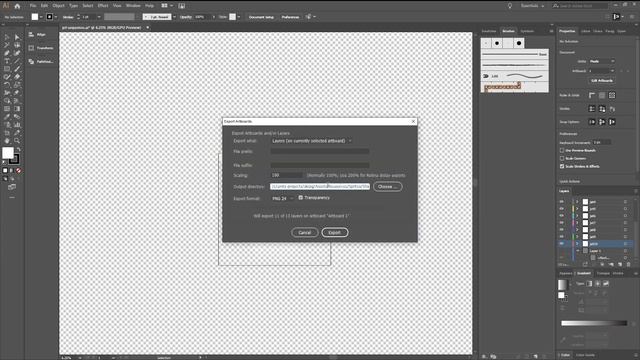This screenshot has height=360, width=640.
Task: Click the Show Transparency Grid icon
Action: click(x=612, y=95)
